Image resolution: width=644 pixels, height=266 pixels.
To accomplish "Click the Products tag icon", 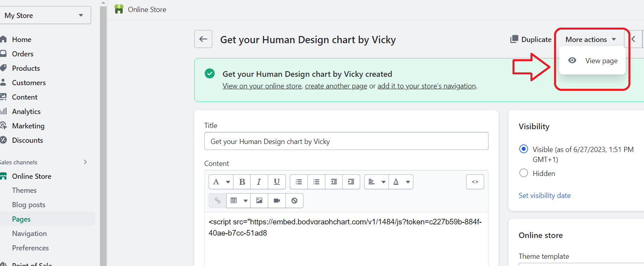I will (x=4, y=68).
